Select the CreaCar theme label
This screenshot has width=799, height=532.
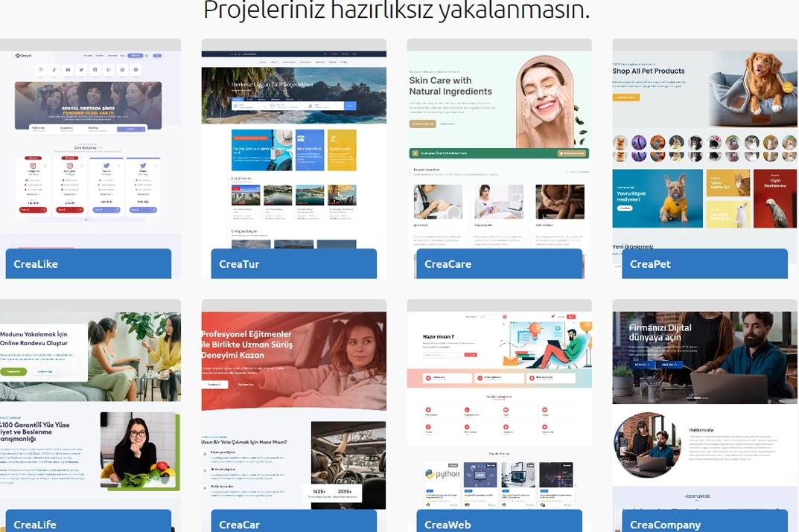[293, 524]
